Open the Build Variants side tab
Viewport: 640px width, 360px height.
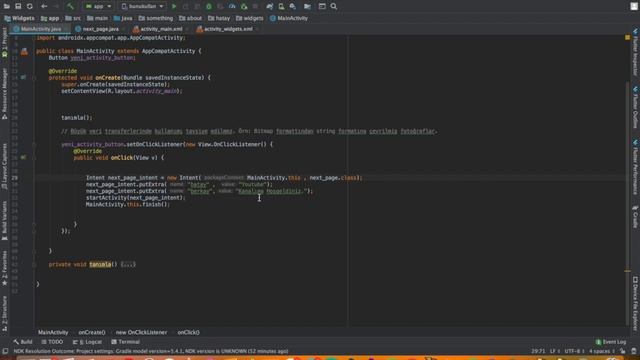pyautogui.click(x=4, y=220)
